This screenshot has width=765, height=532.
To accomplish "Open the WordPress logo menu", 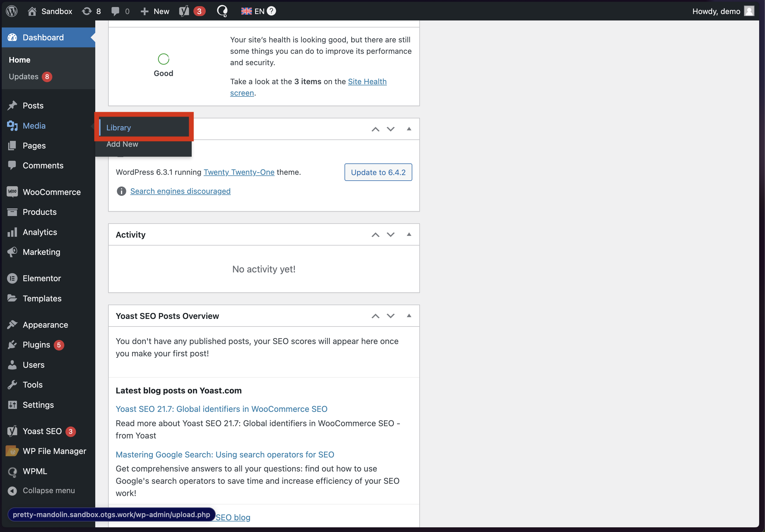I will pos(12,11).
